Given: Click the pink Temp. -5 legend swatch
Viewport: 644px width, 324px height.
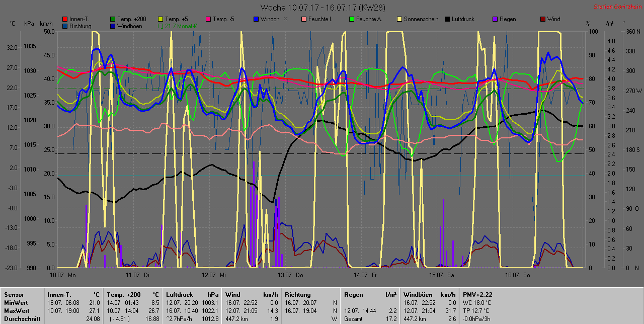Looking at the screenshot, I should click(208, 19).
